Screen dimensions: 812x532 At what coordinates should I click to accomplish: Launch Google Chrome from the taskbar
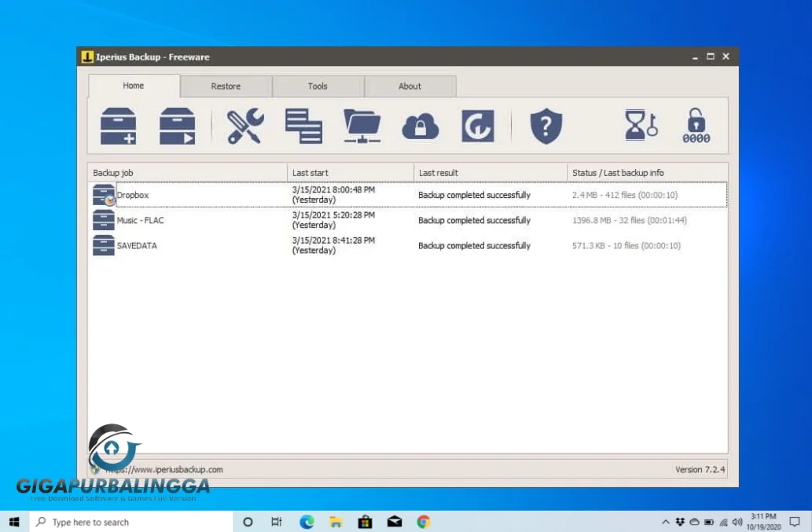[424, 522]
